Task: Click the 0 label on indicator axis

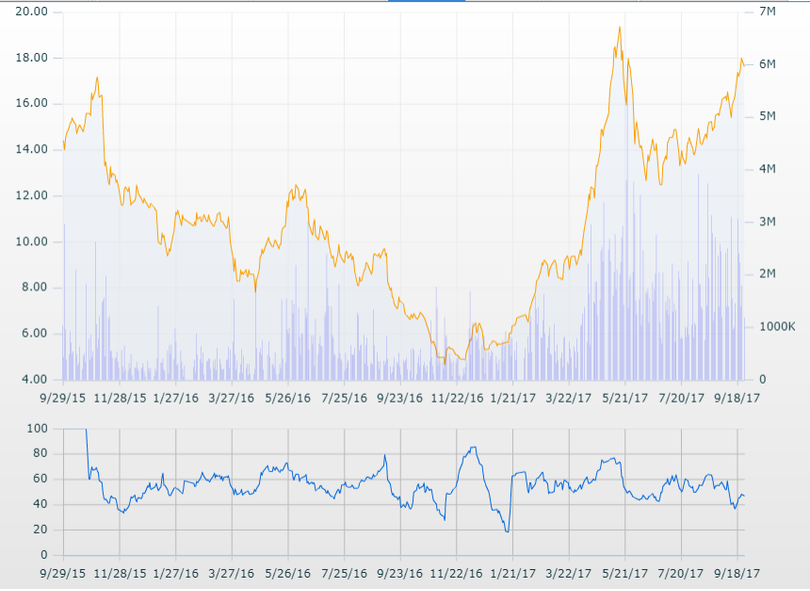Action: click(x=44, y=555)
